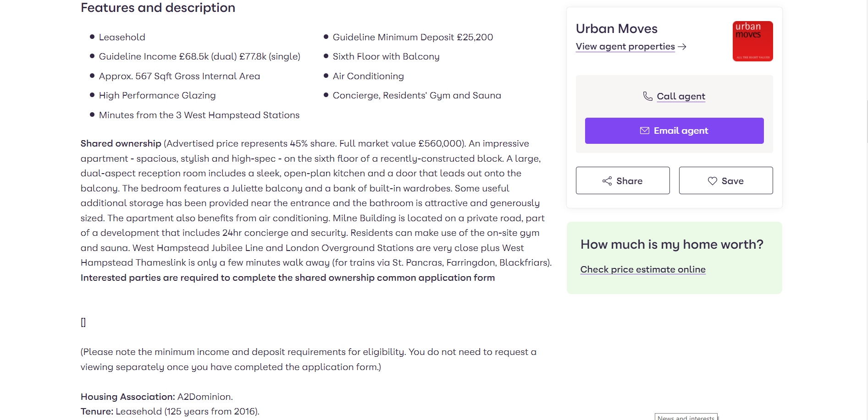Click the arrow icon beside View agent properties
The image size is (868, 420).
[x=682, y=47]
